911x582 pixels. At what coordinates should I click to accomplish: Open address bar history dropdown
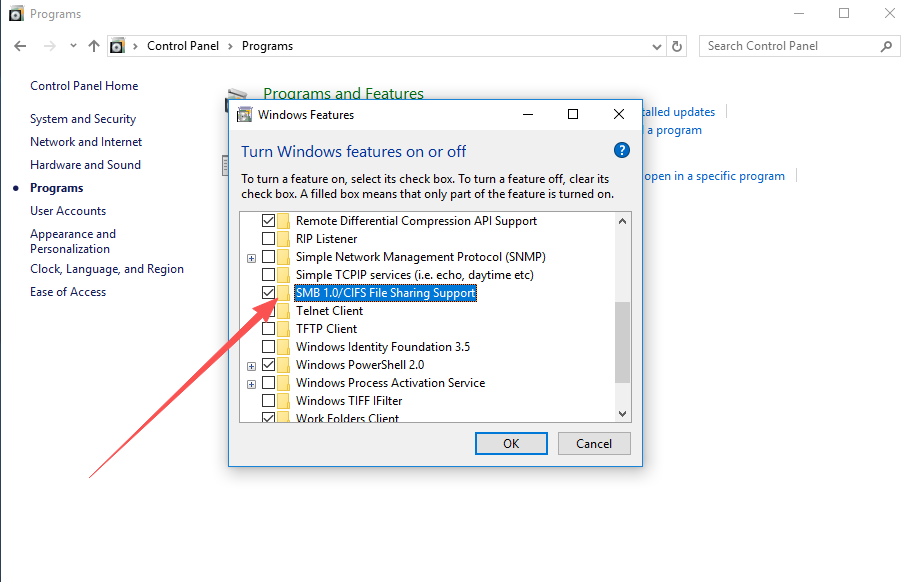657,46
